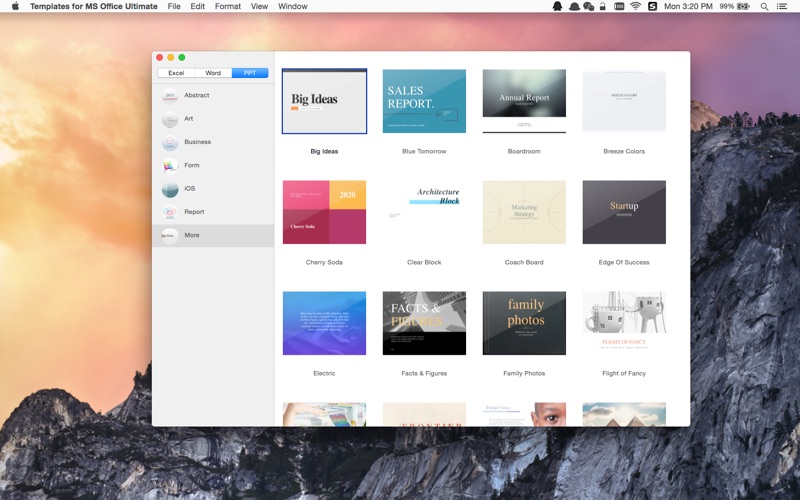Click the Business category label
This screenshot has width=800, height=500.
click(x=197, y=142)
